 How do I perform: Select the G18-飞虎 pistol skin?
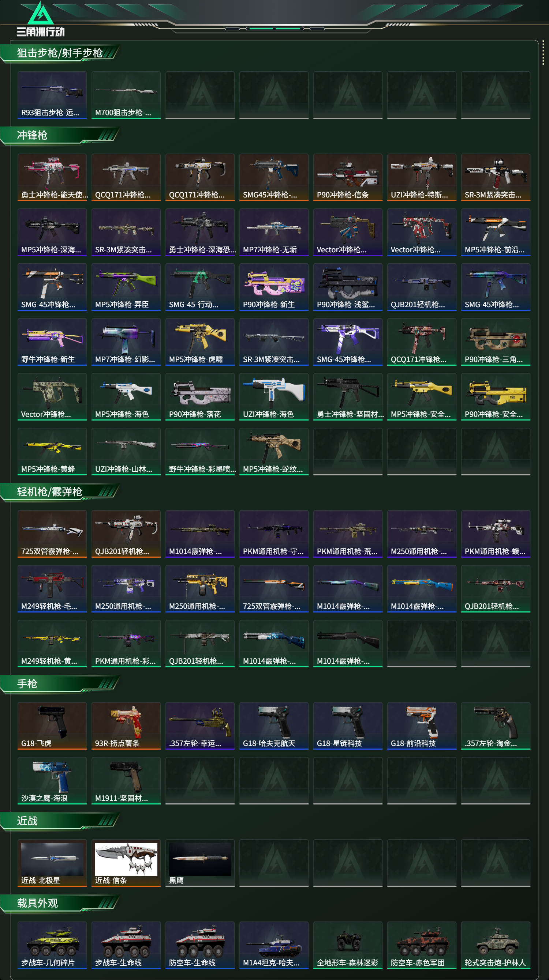click(x=52, y=725)
